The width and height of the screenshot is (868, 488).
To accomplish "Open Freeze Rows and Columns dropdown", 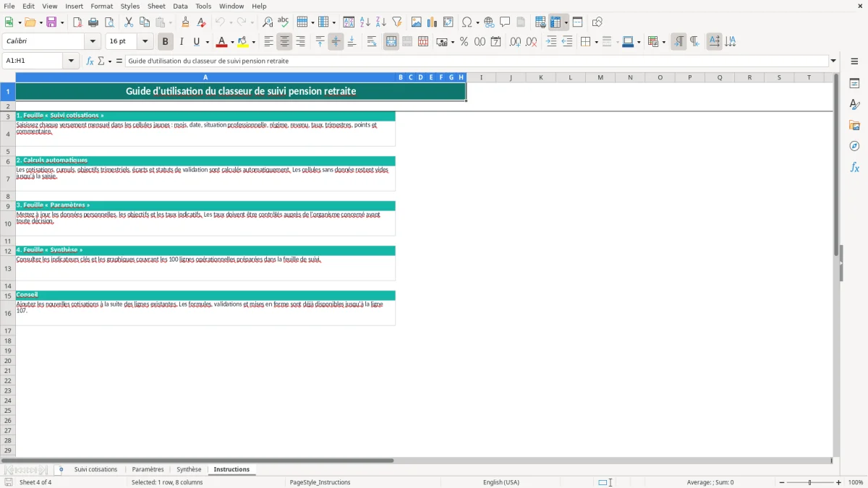I will (x=566, y=22).
